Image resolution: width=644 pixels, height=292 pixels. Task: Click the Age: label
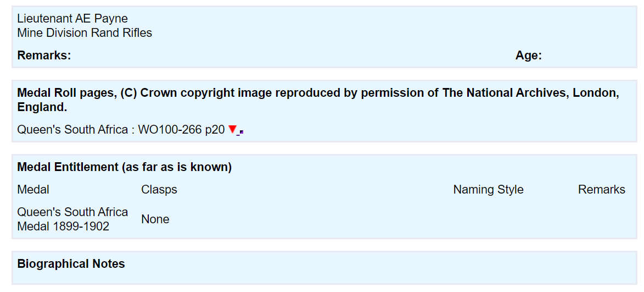[x=528, y=56]
